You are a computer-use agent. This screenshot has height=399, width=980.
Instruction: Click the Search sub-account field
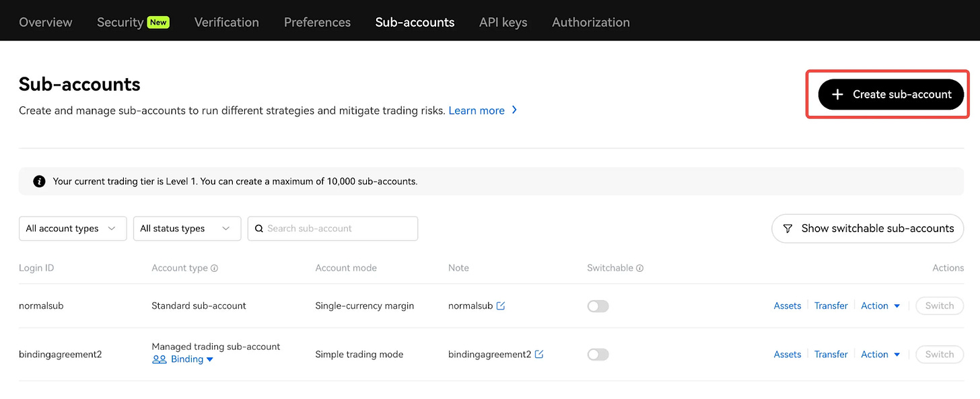(x=340, y=229)
